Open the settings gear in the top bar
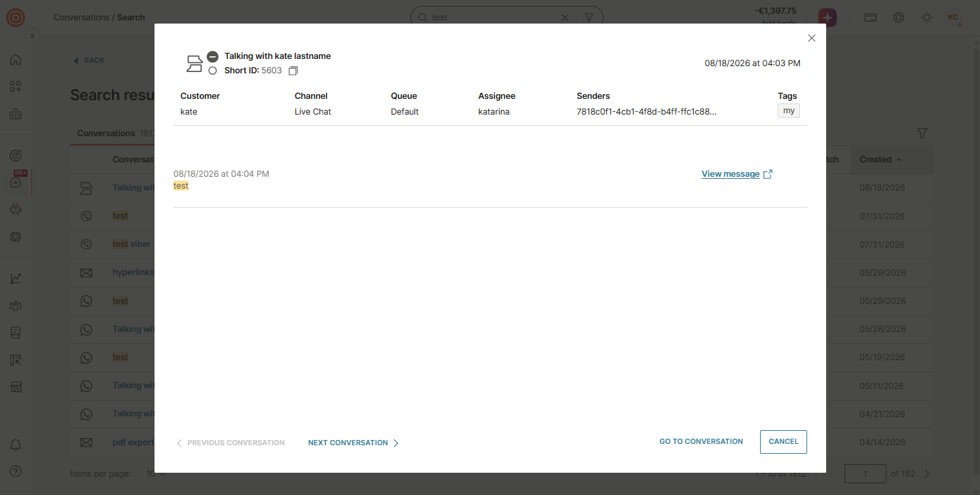Screen dimensions: 980x495 click(899, 18)
